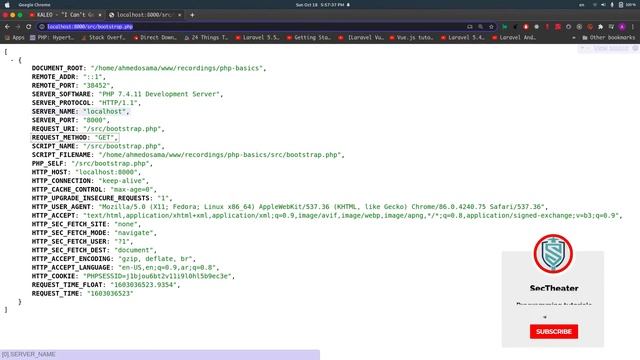Switch to the KALEO YouTube tab
640x360 pixels.
click(65, 15)
